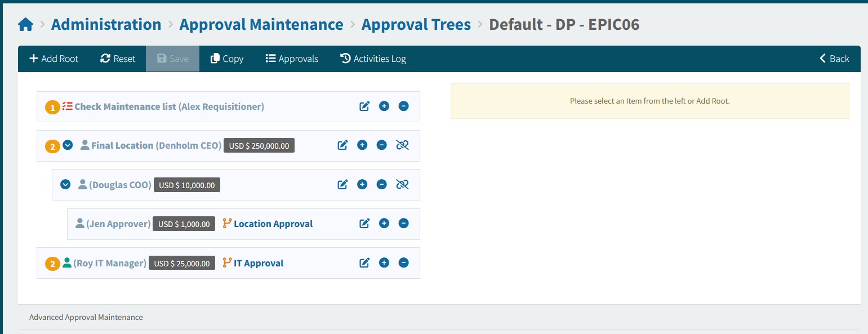Collapse the Douglas COO branch
Screen dimensions: 868x334
pyautogui.click(x=65, y=184)
